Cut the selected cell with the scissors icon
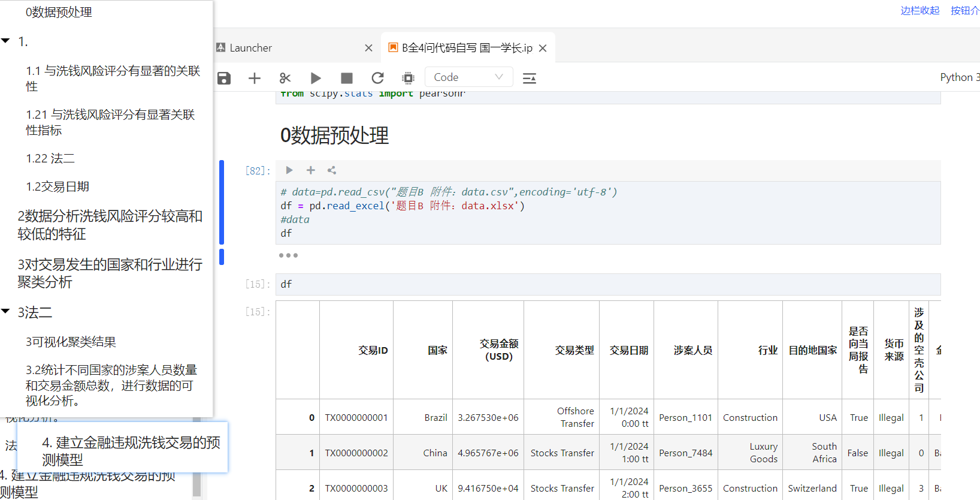The width and height of the screenshot is (980, 500). pyautogui.click(x=285, y=78)
